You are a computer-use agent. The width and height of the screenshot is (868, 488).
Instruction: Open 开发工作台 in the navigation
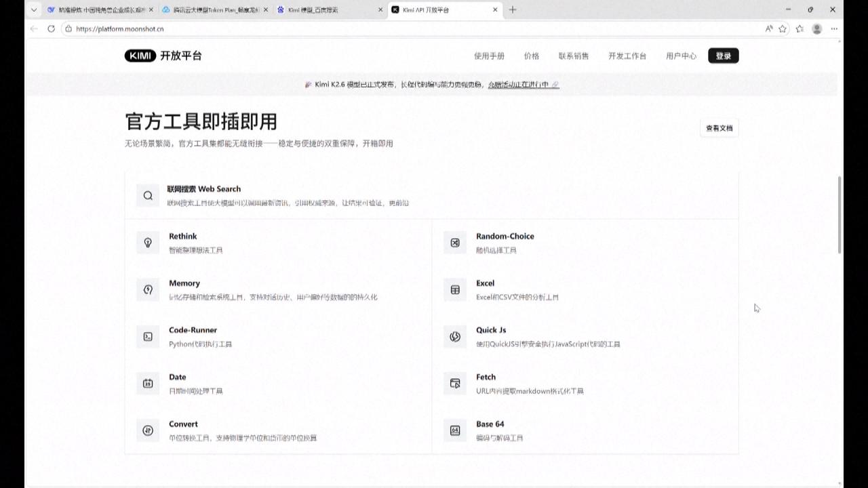627,56
